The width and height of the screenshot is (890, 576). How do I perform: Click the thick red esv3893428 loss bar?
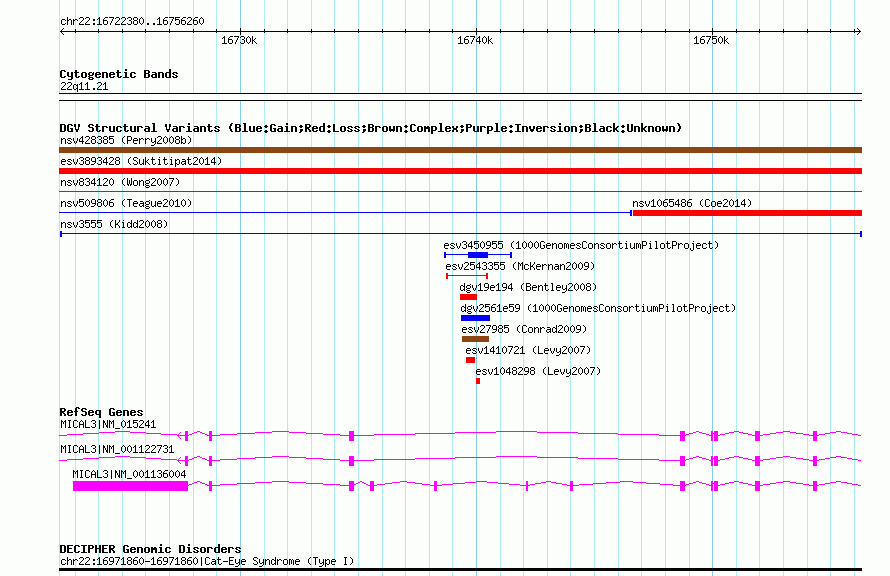click(x=460, y=171)
